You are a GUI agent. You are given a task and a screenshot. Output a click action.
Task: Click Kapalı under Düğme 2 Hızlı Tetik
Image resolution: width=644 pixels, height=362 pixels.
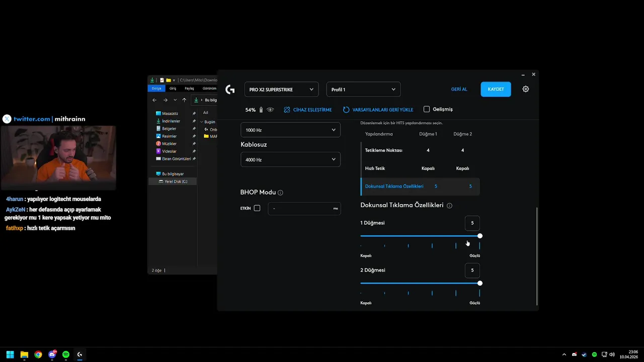pyautogui.click(x=462, y=168)
